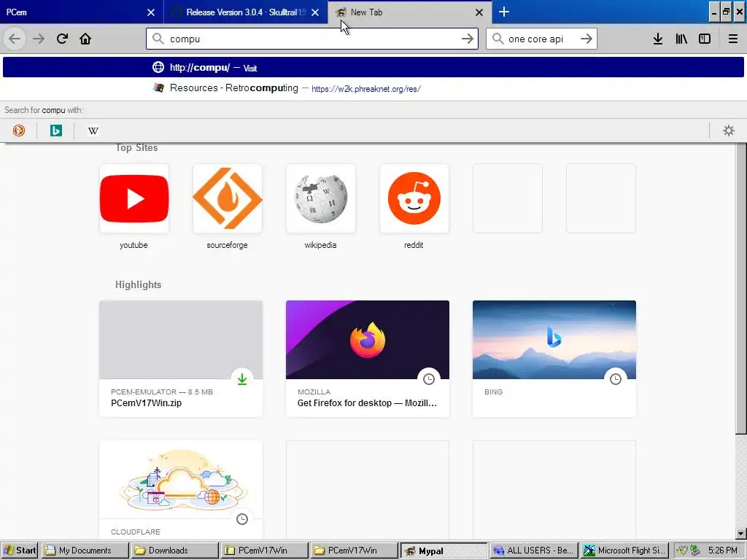Viewport: 747px width, 560px height.
Task: Switch to Downloads taskbar window
Action: click(x=174, y=551)
